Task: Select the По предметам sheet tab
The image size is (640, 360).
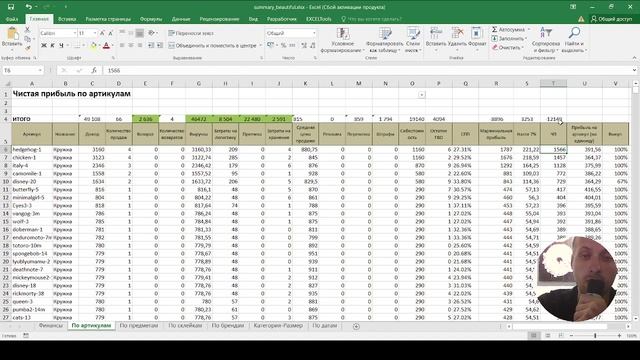Action: (x=139, y=326)
